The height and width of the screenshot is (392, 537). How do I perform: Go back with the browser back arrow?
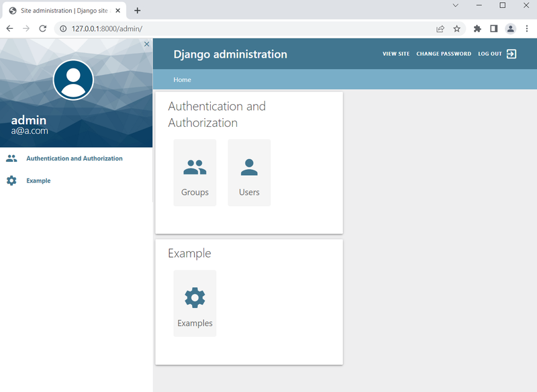(x=9, y=29)
